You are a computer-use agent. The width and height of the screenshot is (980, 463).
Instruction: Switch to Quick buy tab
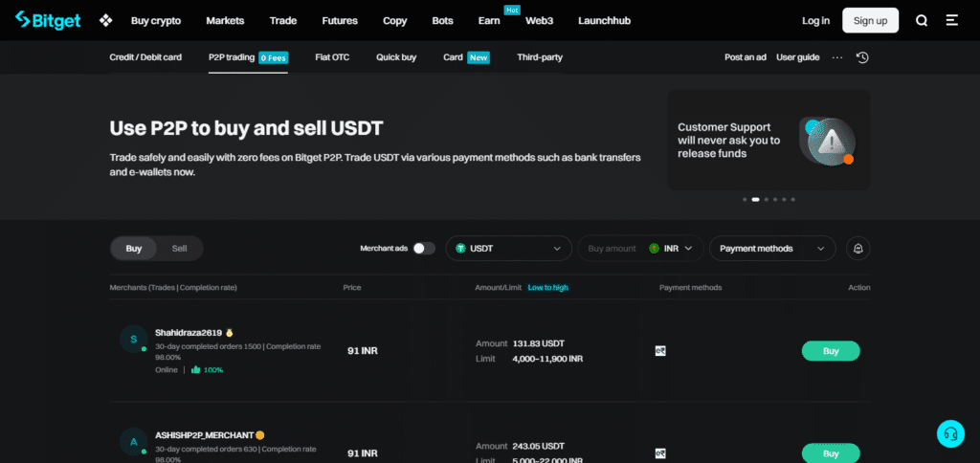coord(396,57)
